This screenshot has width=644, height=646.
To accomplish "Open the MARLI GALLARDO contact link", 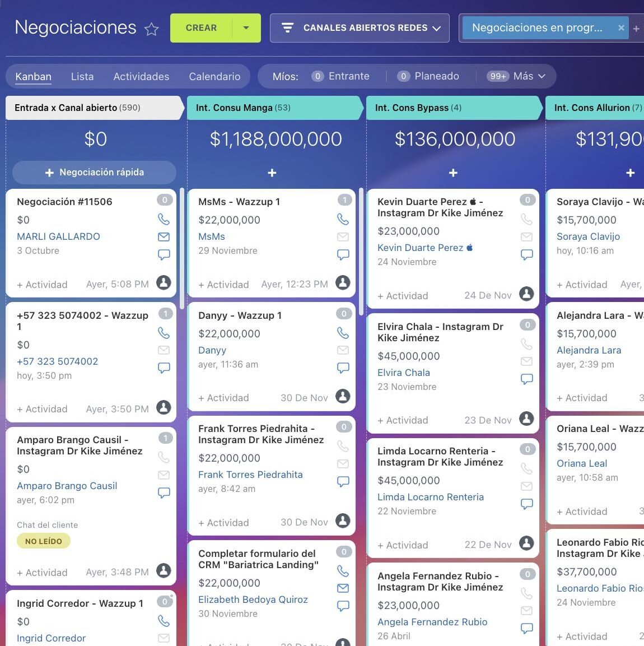I will 58,236.
